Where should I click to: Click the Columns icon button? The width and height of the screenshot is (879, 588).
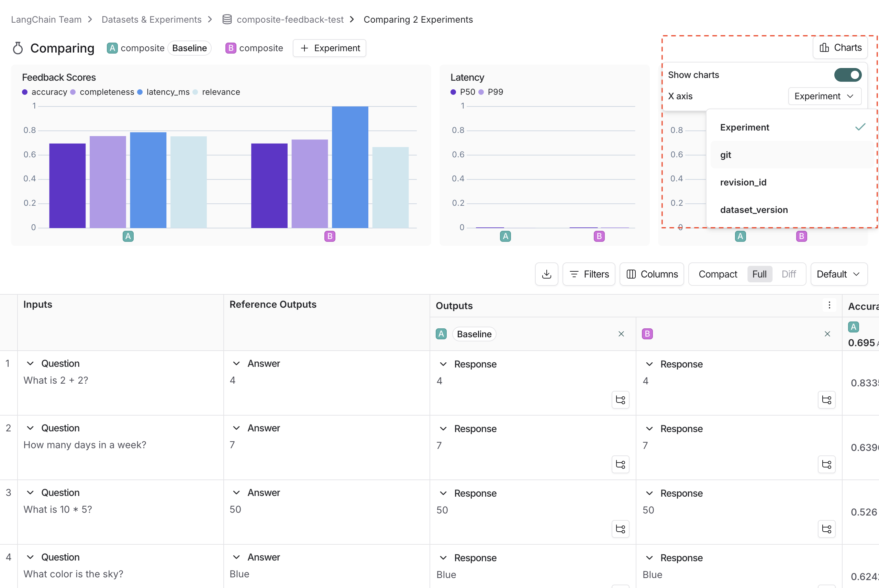652,274
